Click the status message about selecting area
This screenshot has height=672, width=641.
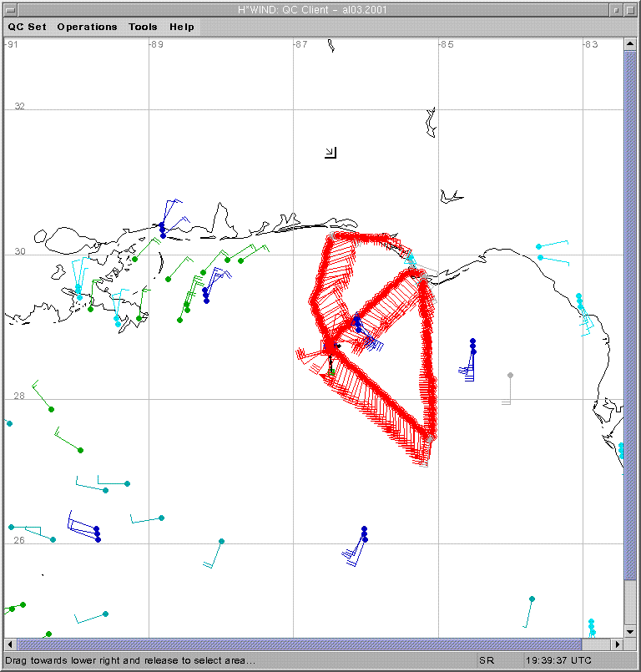(x=130, y=660)
